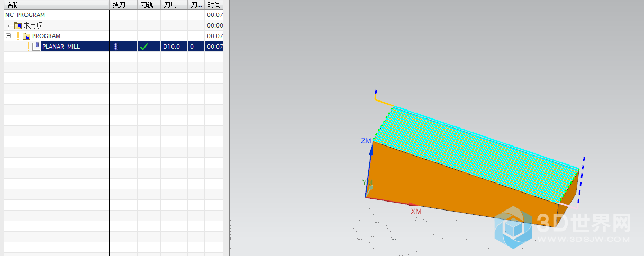Screen dimensions: 644x256
Task: Click the tool number 0 cell
Action: (196, 47)
